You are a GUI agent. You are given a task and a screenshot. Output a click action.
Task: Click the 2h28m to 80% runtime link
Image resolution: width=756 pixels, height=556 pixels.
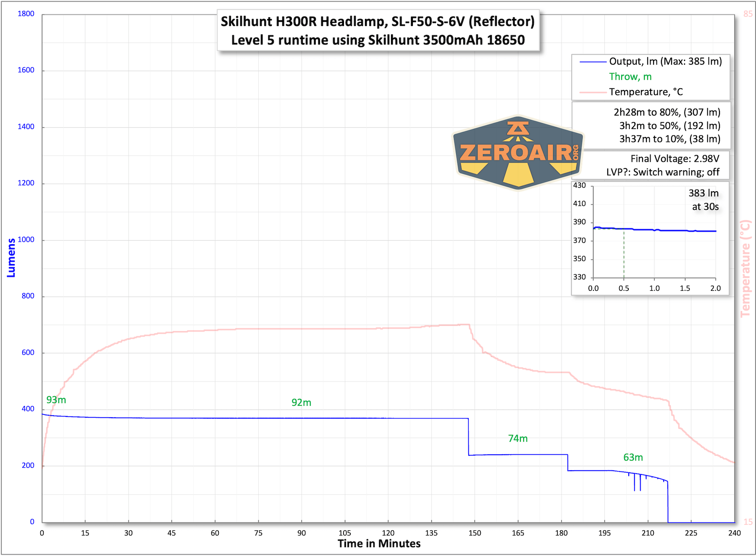coord(667,112)
